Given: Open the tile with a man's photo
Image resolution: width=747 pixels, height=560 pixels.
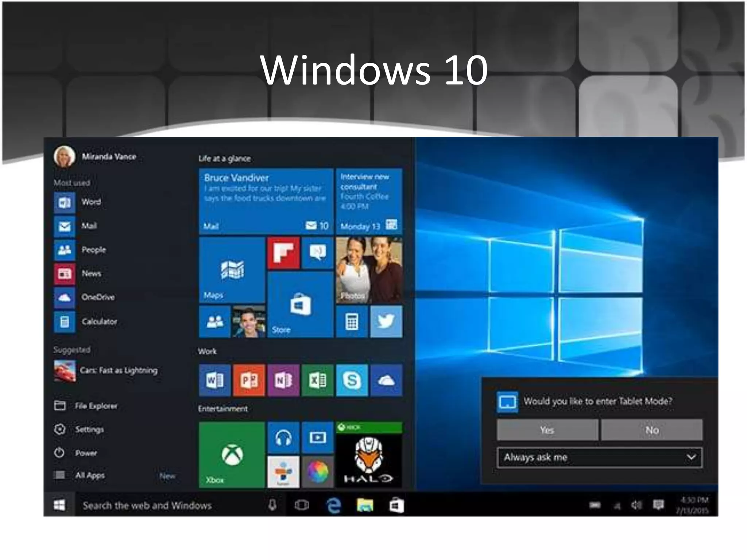Looking at the screenshot, I should (249, 322).
